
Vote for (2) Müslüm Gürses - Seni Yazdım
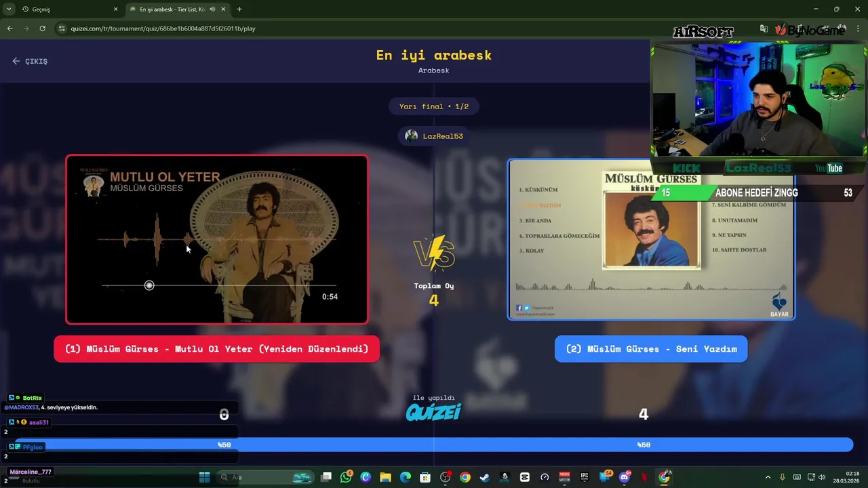(x=651, y=349)
